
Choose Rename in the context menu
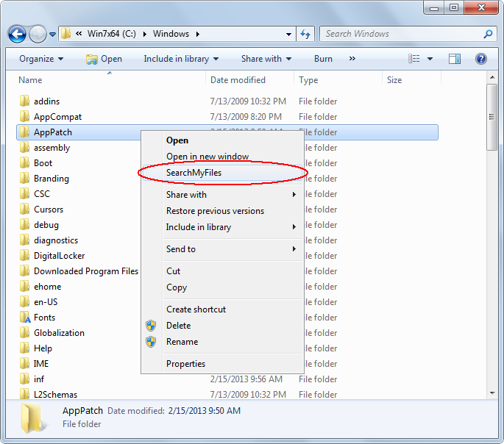pyautogui.click(x=222, y=342)
